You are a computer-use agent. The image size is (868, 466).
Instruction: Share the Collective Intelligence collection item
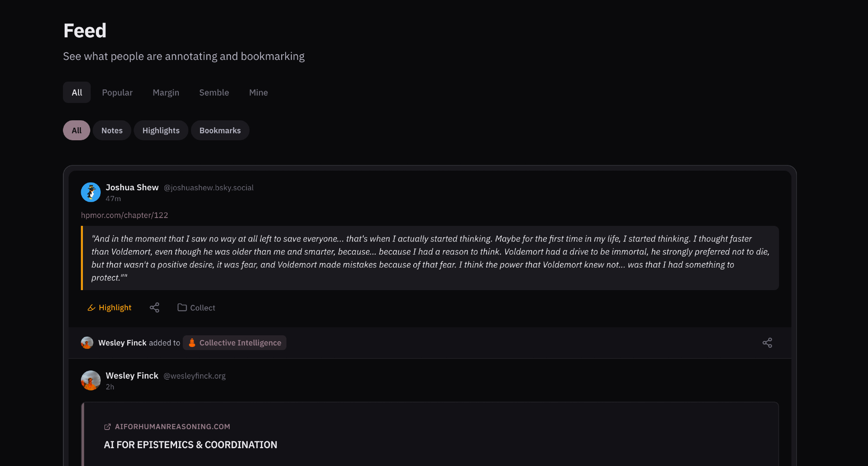767,343
